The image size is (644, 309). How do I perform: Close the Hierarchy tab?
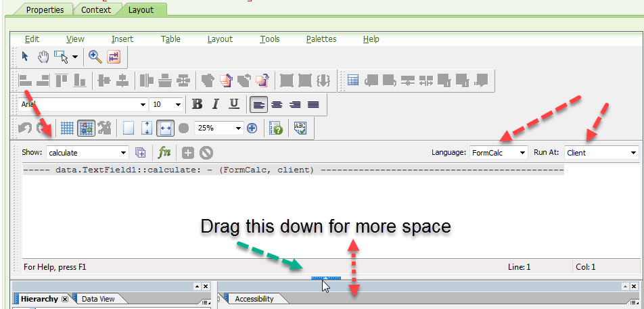coord(64,299)
